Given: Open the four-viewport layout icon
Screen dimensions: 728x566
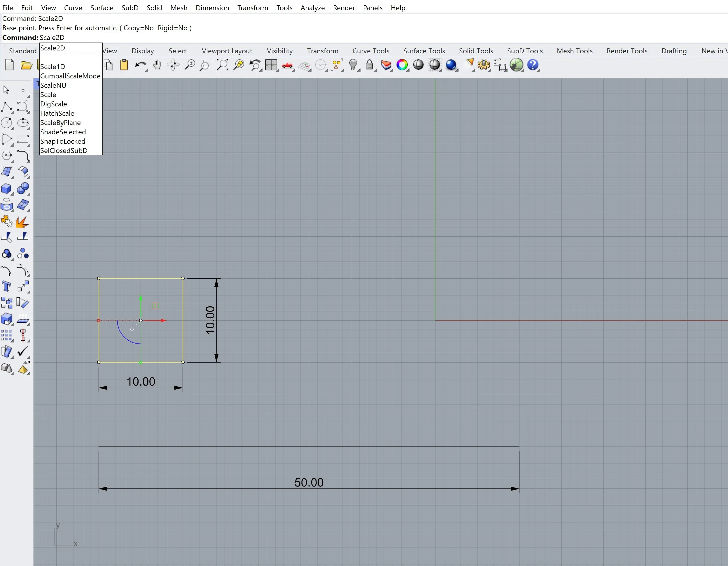Looking at the screenshot, I should tap(271, 65).
